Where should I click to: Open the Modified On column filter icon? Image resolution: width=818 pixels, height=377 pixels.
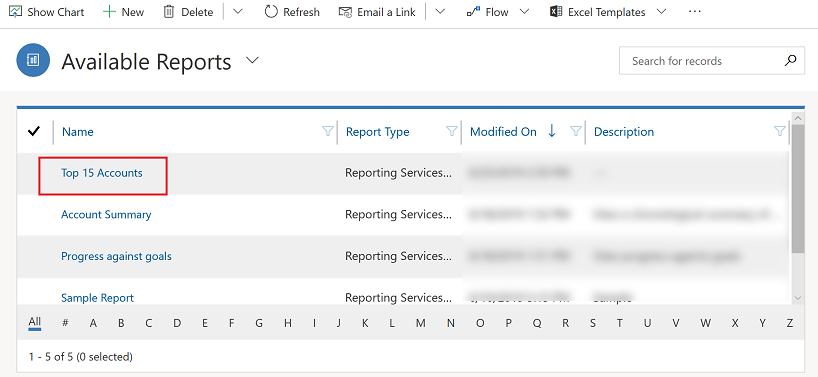576,131
